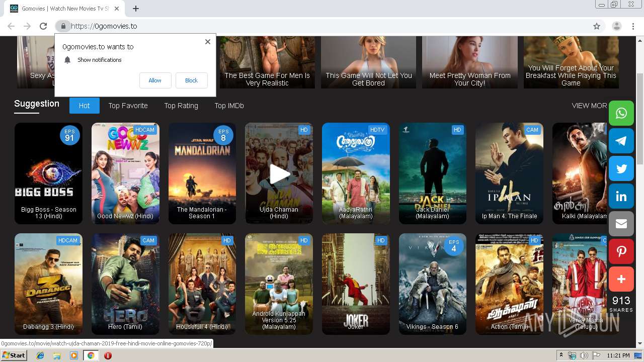Share the page on Pinterest icon
Screen dimensions: 644x362
621,252
